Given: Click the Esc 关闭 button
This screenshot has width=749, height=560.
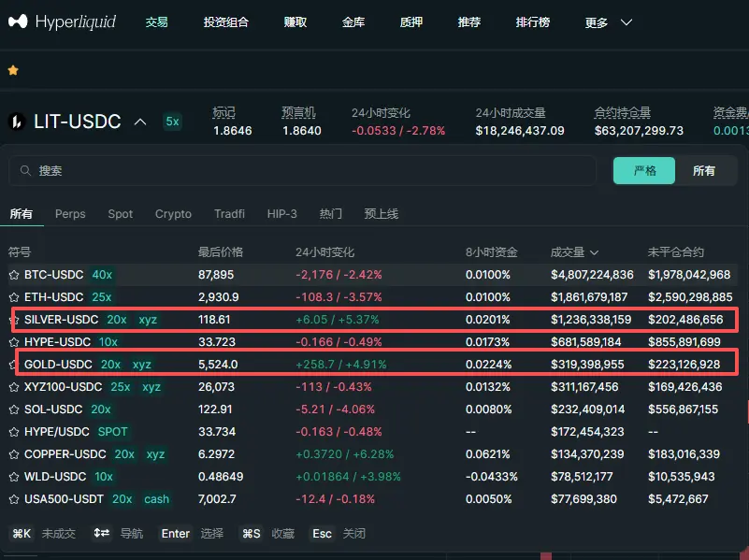Looking at the screenshot, I should [x=338, y=533].
